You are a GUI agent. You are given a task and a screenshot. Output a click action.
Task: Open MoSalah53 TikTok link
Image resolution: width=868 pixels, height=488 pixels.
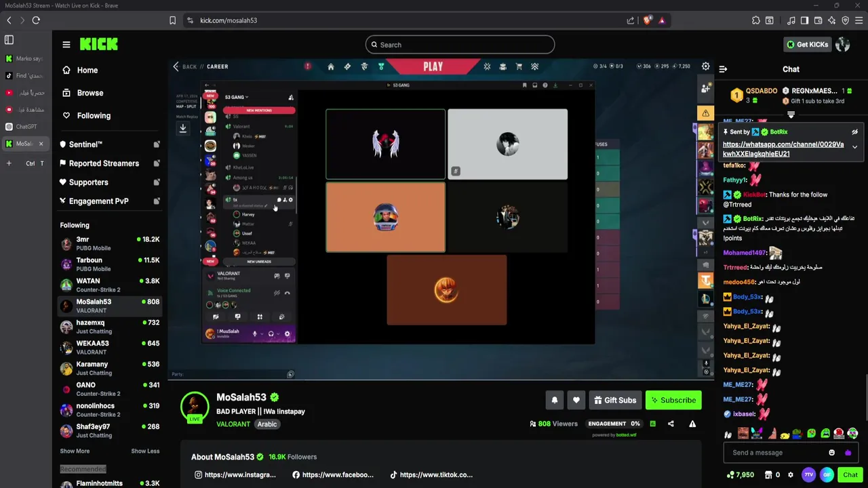tap(431, 475)
